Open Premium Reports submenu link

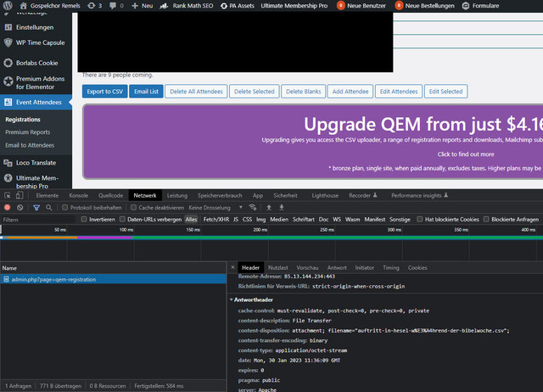point(28,132)
